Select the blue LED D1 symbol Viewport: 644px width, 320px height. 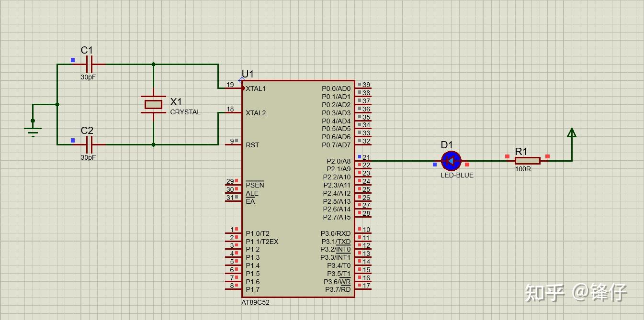(x=451, y=161)
